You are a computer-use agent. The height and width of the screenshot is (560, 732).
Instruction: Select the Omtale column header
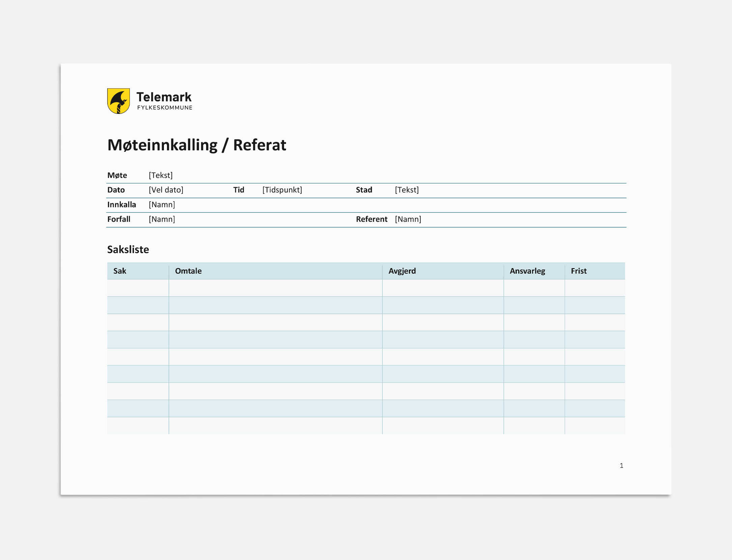(x=188, y=271)
